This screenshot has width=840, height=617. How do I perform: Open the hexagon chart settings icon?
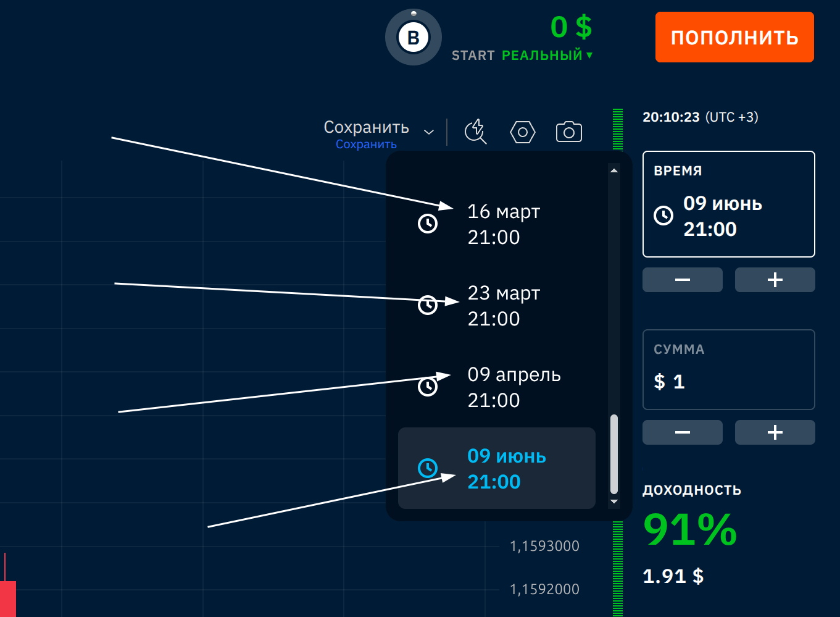(522, 132)
